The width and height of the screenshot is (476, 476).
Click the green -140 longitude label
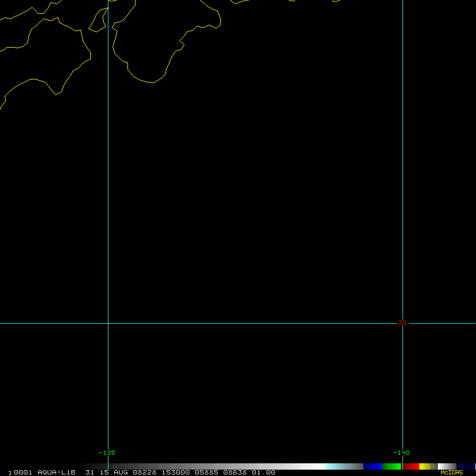(x=401, y=453)
